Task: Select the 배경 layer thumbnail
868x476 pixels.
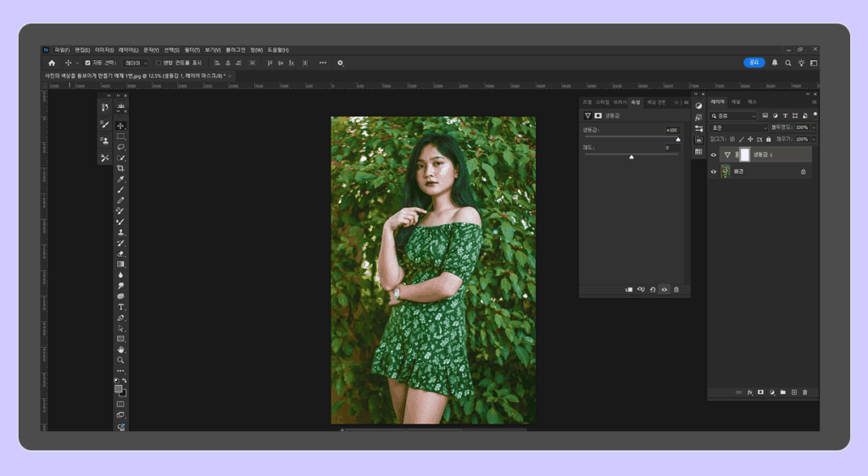Action: (726, 171)
